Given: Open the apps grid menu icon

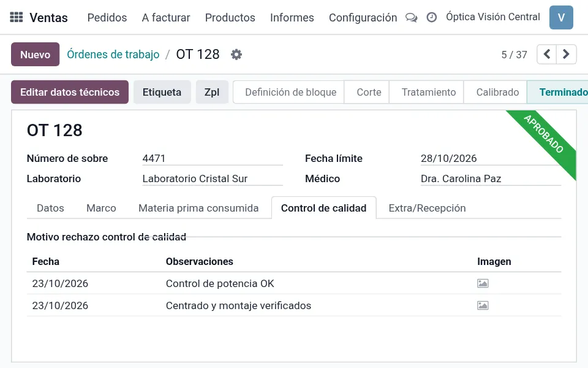Looking at the screenshot, I should [x=16, y=17].
